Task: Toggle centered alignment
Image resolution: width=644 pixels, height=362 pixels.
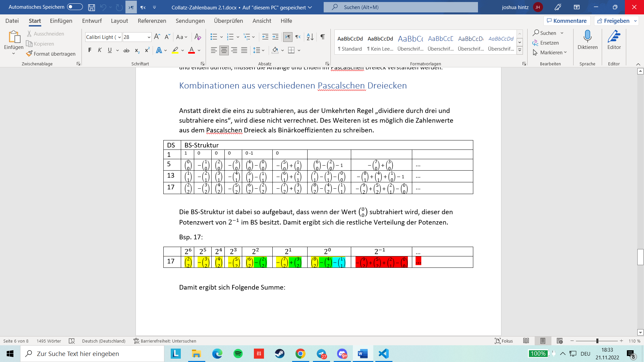Action: 224,50
